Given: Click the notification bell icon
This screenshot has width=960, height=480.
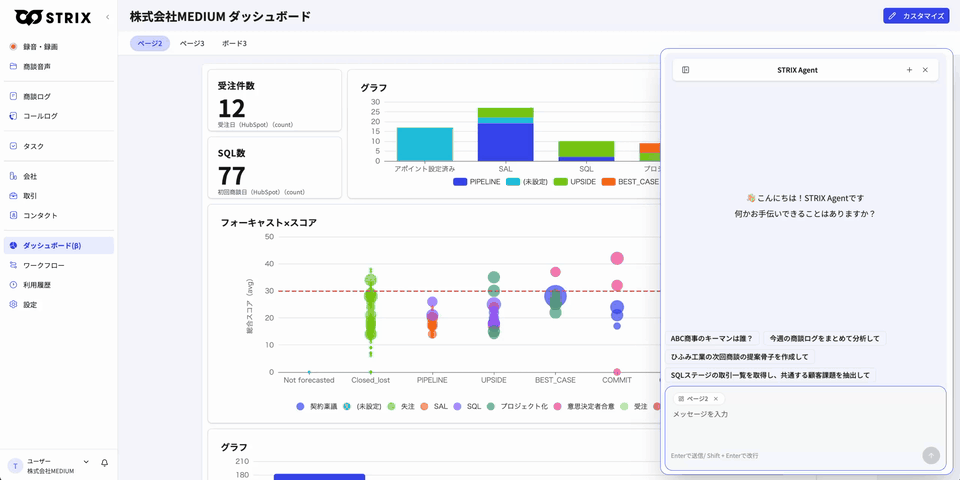Looking at the screenshot, I should (105, 463).
